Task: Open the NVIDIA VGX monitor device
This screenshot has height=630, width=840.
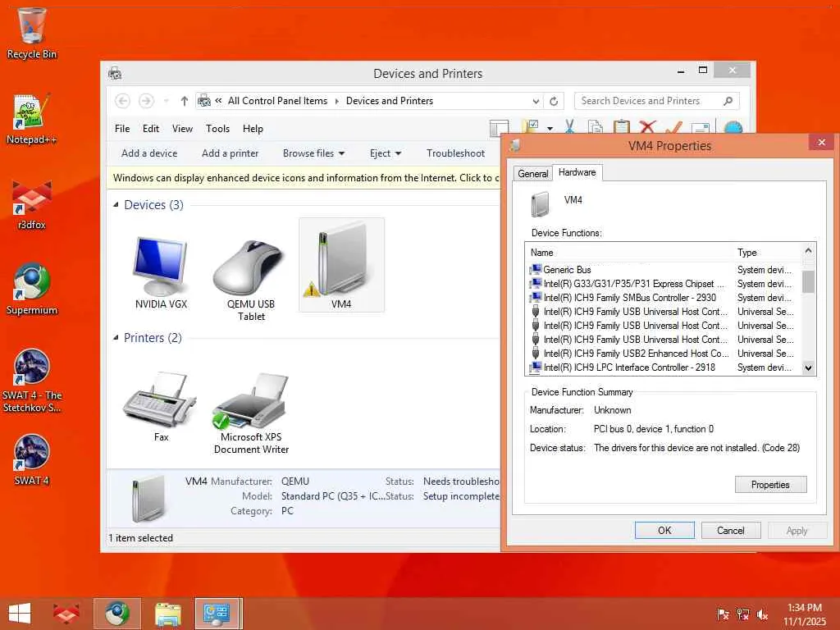Action: (161, 273)
